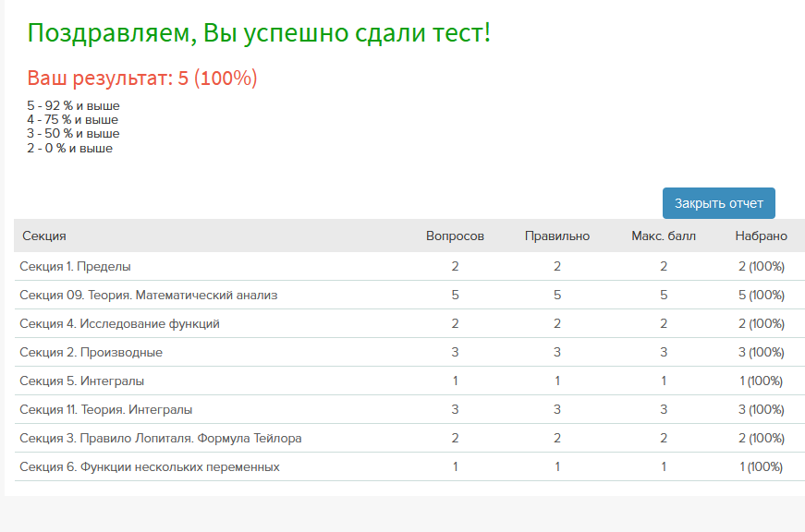The image size is (805, 532).
Task: Click 'Правильно' count for Секция 2. Производные
Action: click(x=557, y=353)
